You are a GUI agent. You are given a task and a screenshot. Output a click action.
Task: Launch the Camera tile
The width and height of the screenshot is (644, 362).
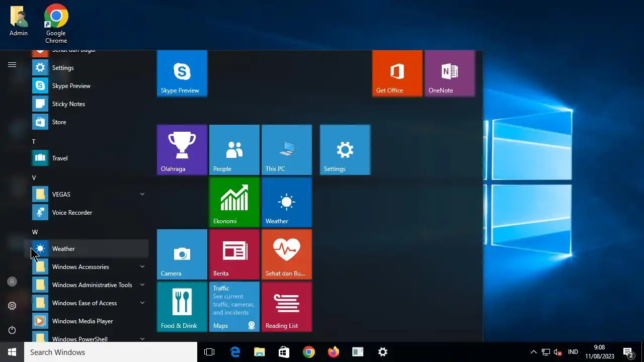[182, 254]
